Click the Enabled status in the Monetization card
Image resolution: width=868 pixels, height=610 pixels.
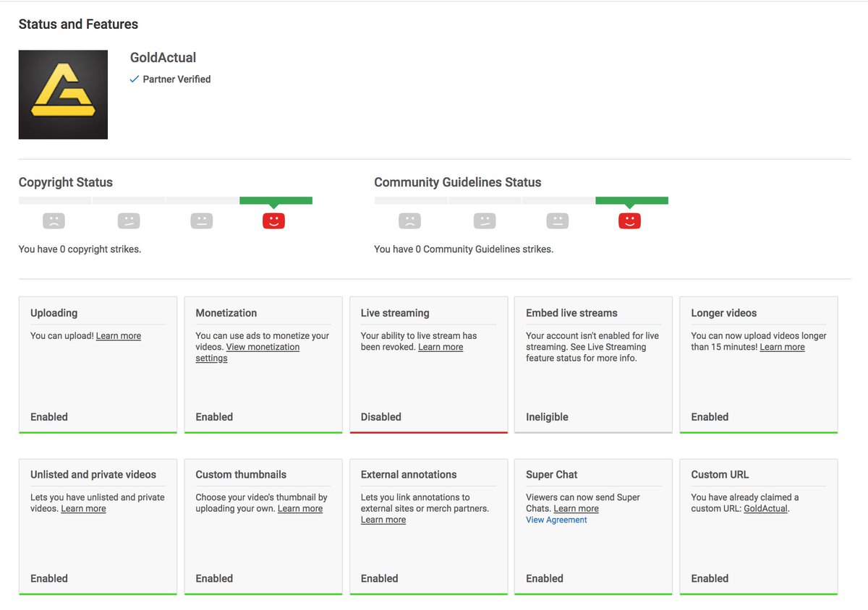(214, 417)
